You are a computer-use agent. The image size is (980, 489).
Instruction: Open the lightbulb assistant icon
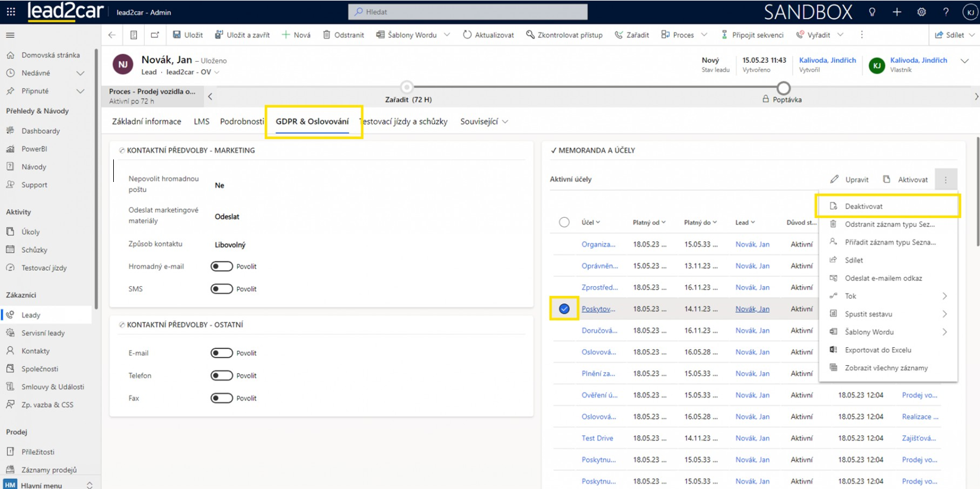[872, 12]
